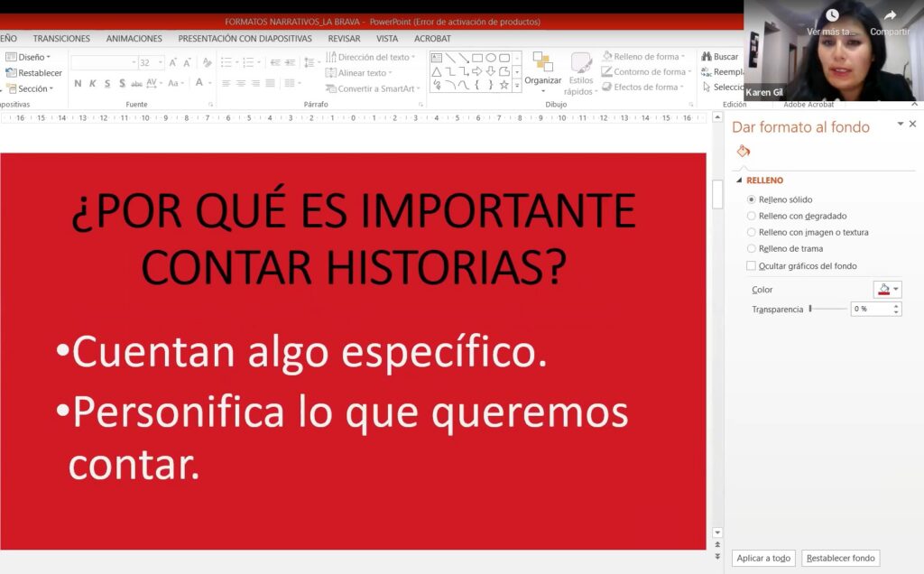The height and width of the screenshot is (574, 924).
Task: Select the oval shape in shapes gallery
Action: (x=491, y=58)
